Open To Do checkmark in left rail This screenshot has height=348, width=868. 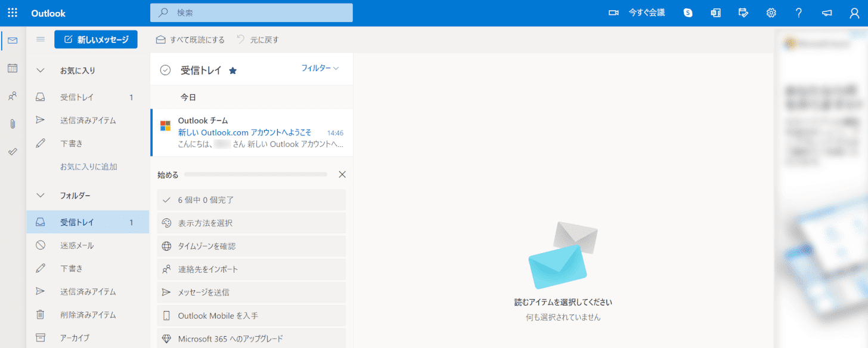(13, 152)
